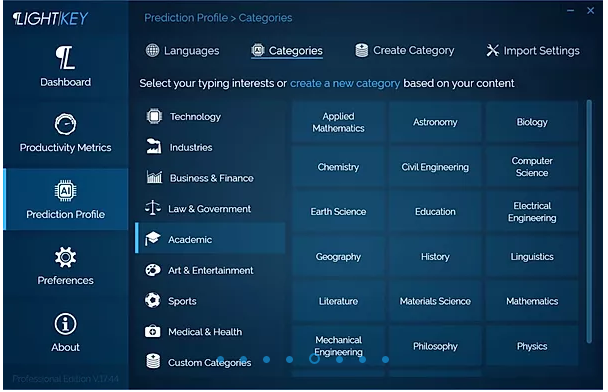
Task: Select the Literature tile
Action: coord(338,301)
